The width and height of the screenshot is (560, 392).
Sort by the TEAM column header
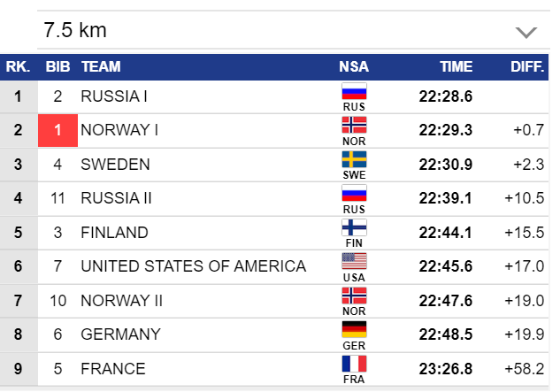[101, 66]
